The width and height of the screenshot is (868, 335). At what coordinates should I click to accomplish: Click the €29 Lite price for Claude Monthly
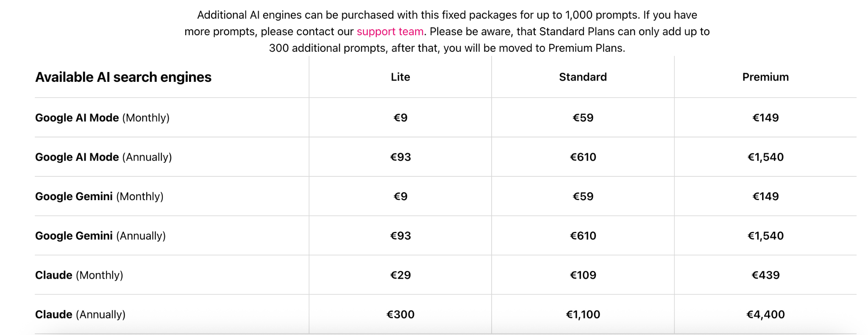pos(401,275)
